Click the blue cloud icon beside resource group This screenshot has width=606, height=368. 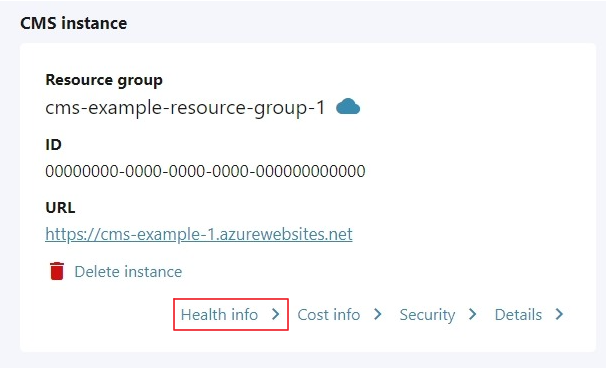[348, 107]
